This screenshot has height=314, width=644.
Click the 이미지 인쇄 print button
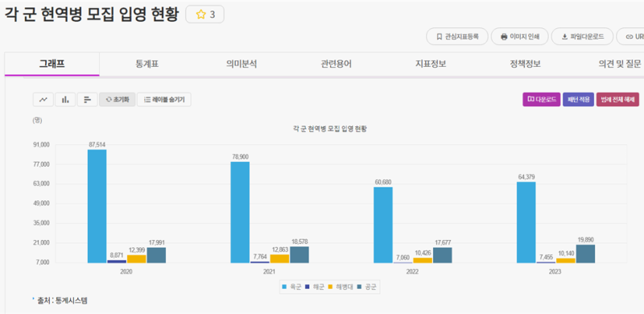tap(519, 36)
